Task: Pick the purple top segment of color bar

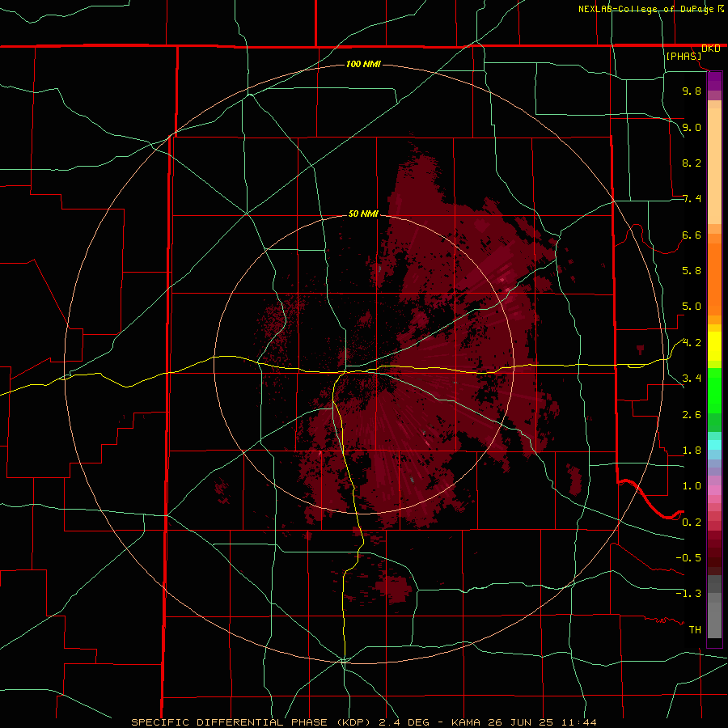Action: pyautogui.click(x=714, y=81)
